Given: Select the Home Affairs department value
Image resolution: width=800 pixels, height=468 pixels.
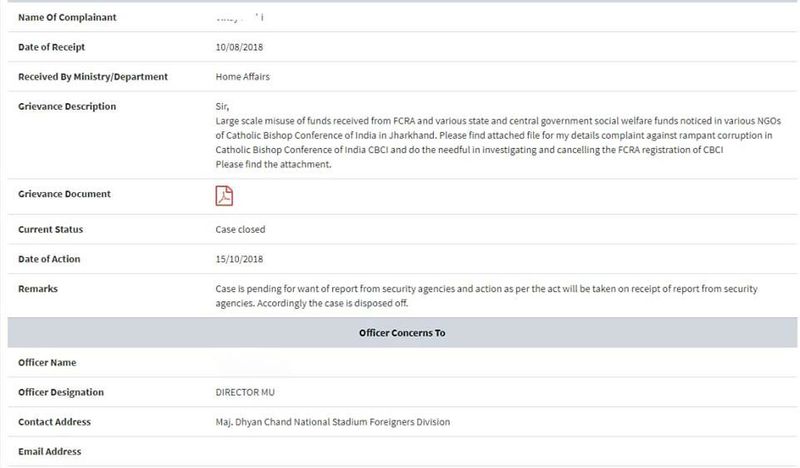Looking at the screenshot, I should [242, 77].
